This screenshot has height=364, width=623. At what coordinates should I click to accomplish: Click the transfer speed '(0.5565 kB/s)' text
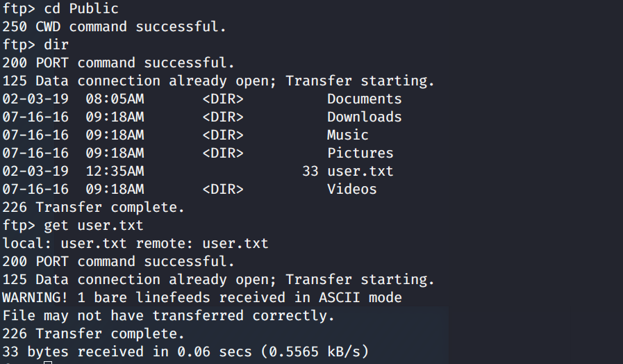(314, 352)
